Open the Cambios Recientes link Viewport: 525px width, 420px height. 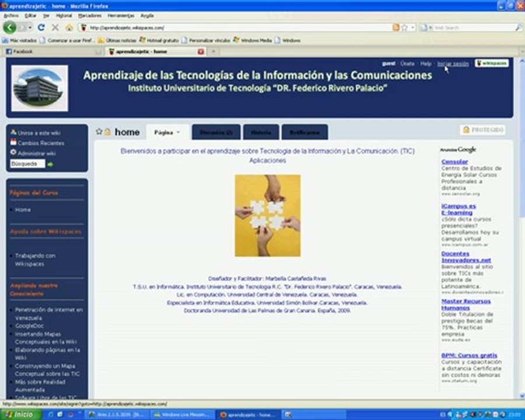(x=40, y=143)
